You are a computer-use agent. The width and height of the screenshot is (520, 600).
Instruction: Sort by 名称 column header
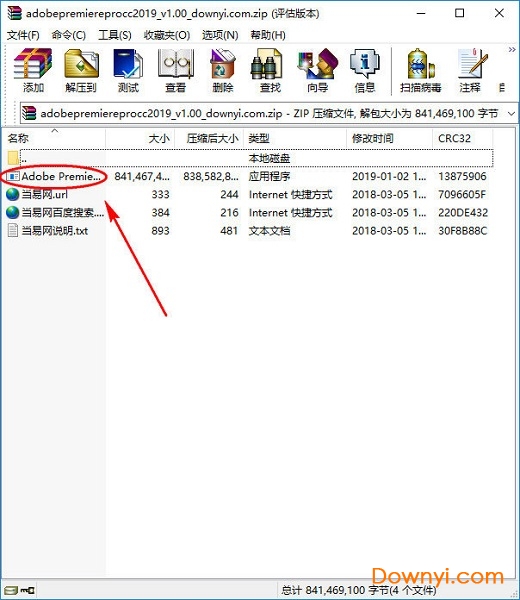point(18,138)
